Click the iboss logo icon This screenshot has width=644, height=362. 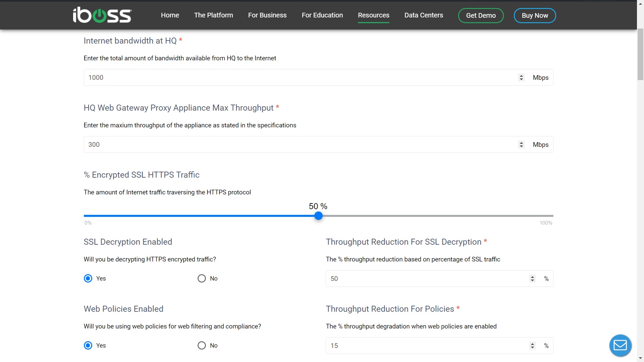101,15
